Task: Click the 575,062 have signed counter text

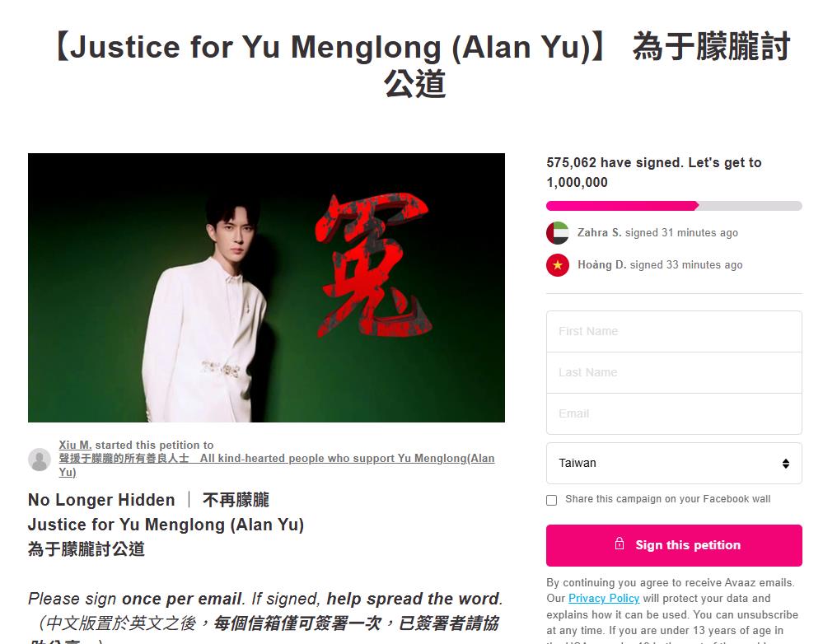Action: point(654,172)
